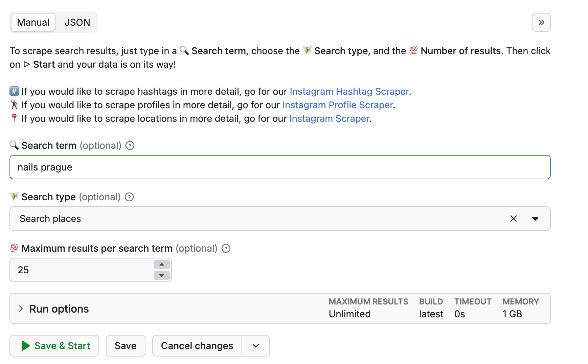Decrease maximum results with the down stepper arrow
The height and width of the screenshot is (364, 588).
pos(162,275)
